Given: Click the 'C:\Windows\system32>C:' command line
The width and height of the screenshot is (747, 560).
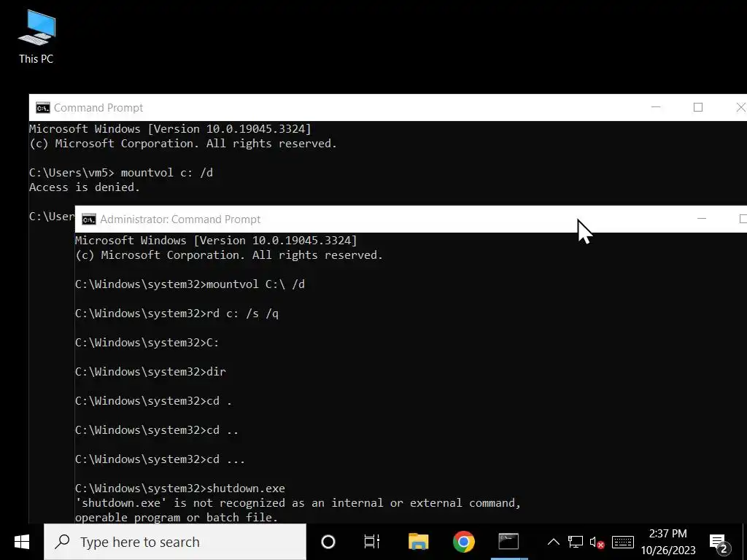Looking at the screenshot, I should [x=147, y=343].
